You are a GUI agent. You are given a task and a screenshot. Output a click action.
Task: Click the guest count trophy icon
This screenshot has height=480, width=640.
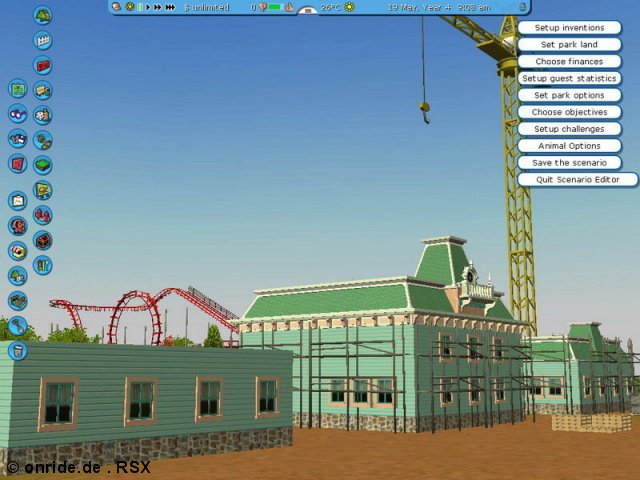point(263,7)
